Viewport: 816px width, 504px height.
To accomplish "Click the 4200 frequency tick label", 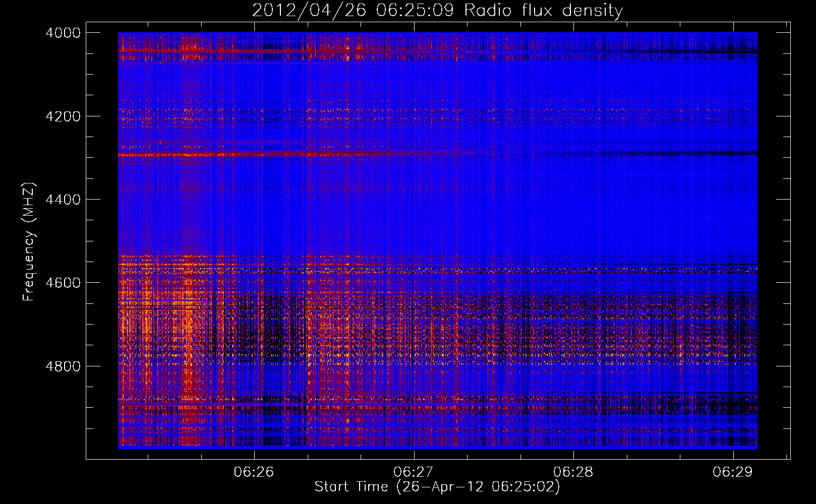I will pos(63,116).
